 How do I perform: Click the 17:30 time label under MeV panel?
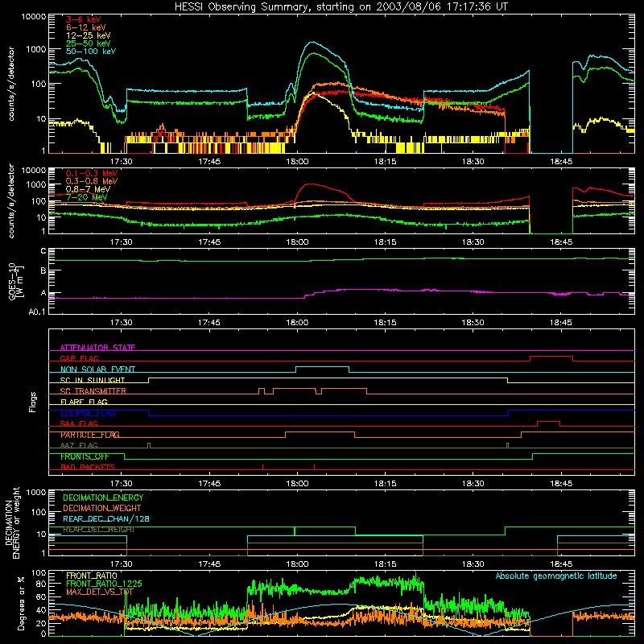[122, 242]
